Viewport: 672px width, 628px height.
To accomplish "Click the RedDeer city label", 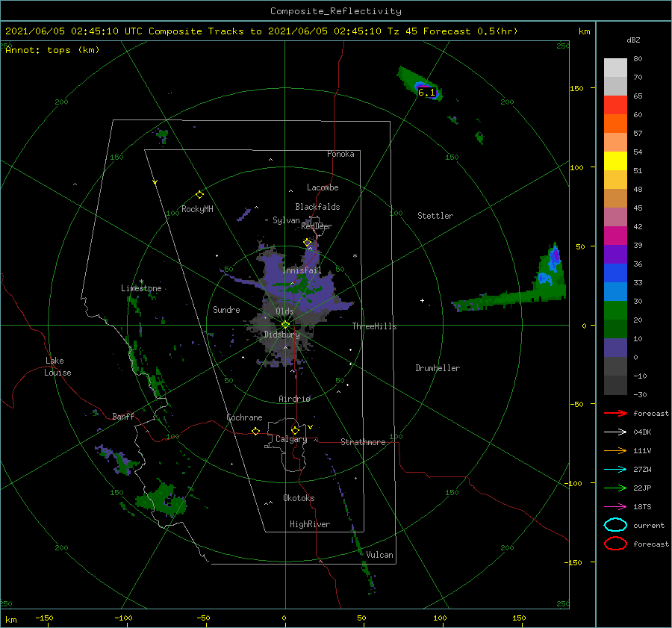I will 317,226.
